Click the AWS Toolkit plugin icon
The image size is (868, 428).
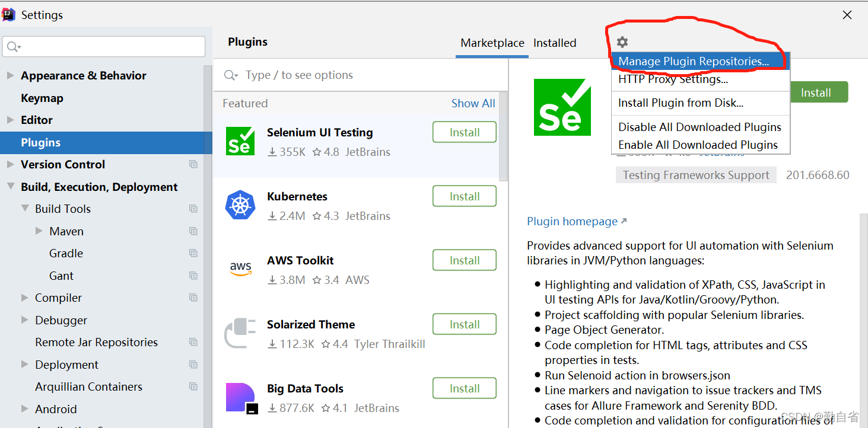(x=240, y=269)
